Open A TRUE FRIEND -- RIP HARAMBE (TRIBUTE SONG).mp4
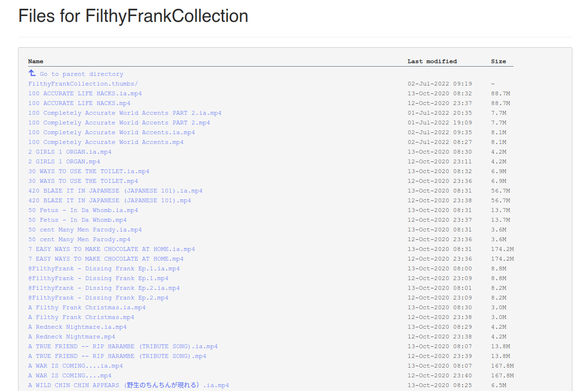Viewport: 588px width, 391px height. coord(117,356)
